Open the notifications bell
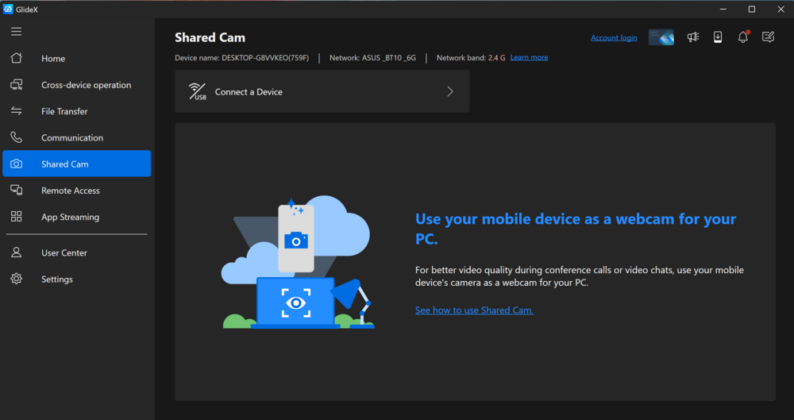 [743, 37]
